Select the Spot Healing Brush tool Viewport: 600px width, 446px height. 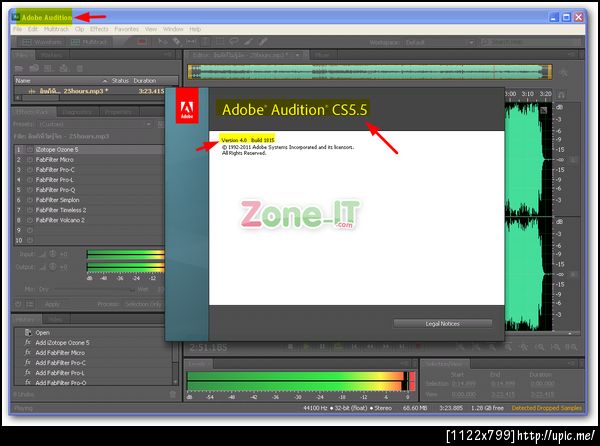pos(263,42)
